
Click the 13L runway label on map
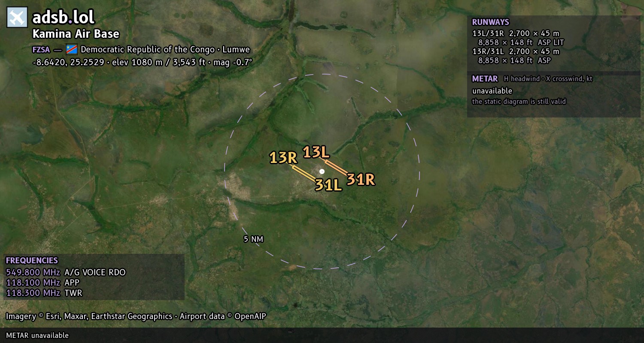pos(316,152)
